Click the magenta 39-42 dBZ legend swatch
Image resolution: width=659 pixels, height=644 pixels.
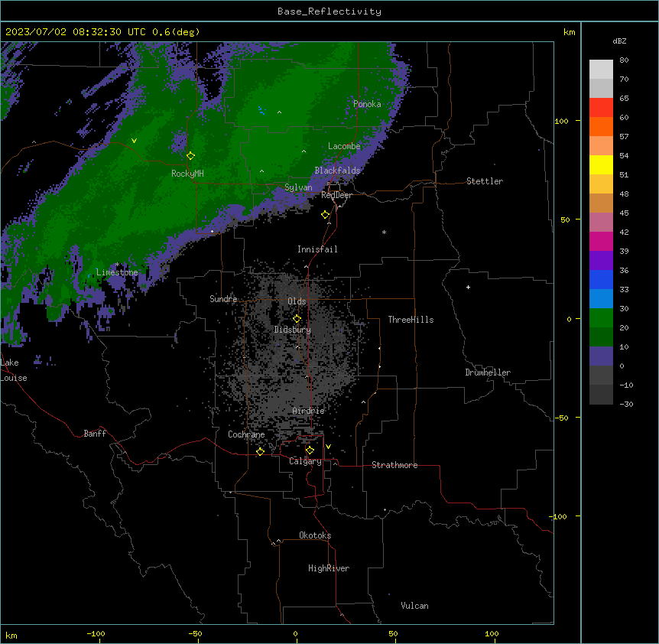click(601, 241)
